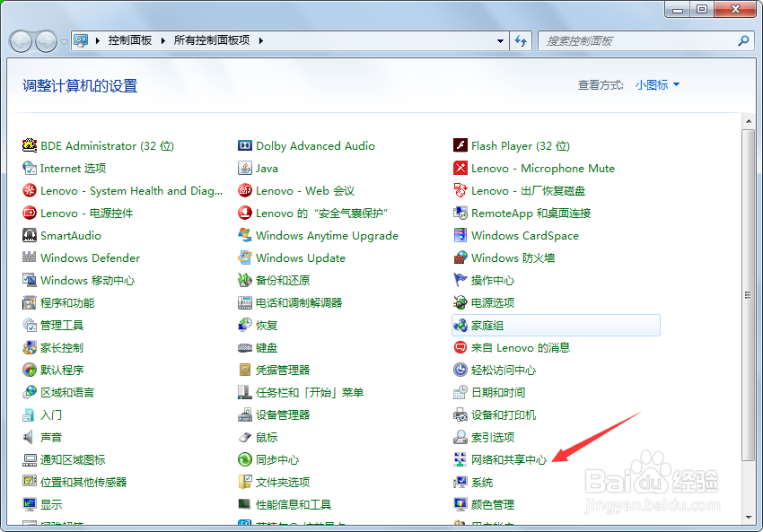Viewport: 763px width, 532px height.
Task: Click the Flash Player icon
Action: (460, 145)
